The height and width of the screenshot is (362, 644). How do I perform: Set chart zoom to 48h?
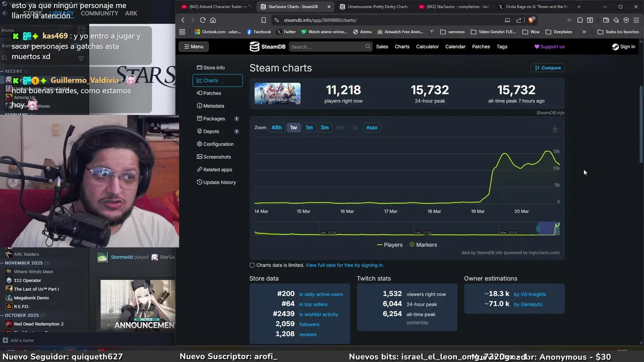tap(277, 128)
